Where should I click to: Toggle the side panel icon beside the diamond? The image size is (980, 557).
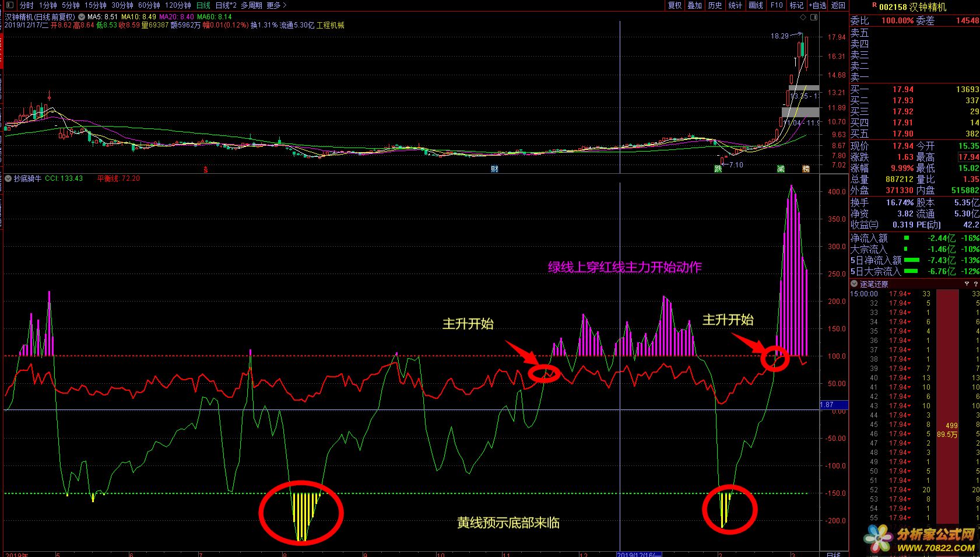[x=814, y=17]
